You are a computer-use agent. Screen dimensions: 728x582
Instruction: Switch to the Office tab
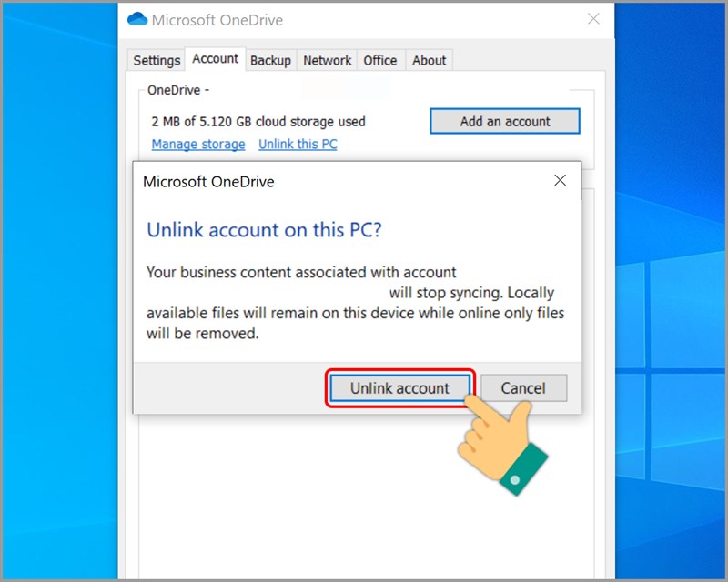[380, 60]
